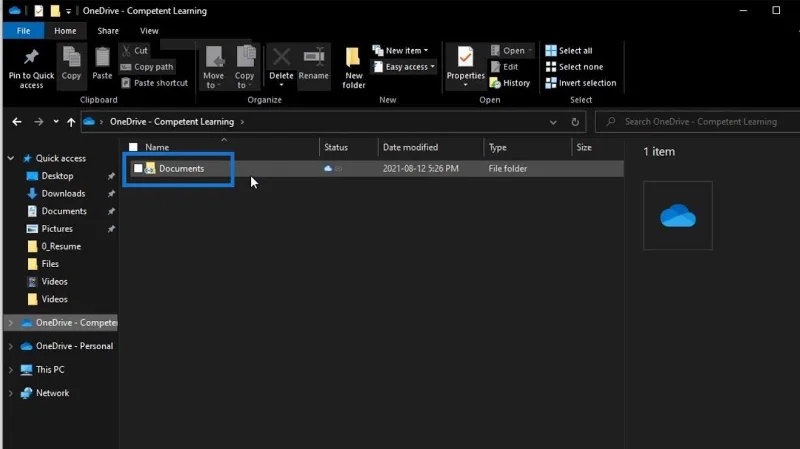Open the ribbon Open button dropdown

pos(530,51)
